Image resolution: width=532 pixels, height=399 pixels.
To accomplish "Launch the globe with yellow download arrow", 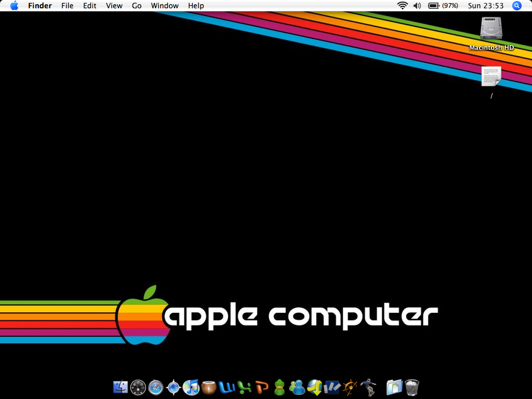I will coord(314,387).
